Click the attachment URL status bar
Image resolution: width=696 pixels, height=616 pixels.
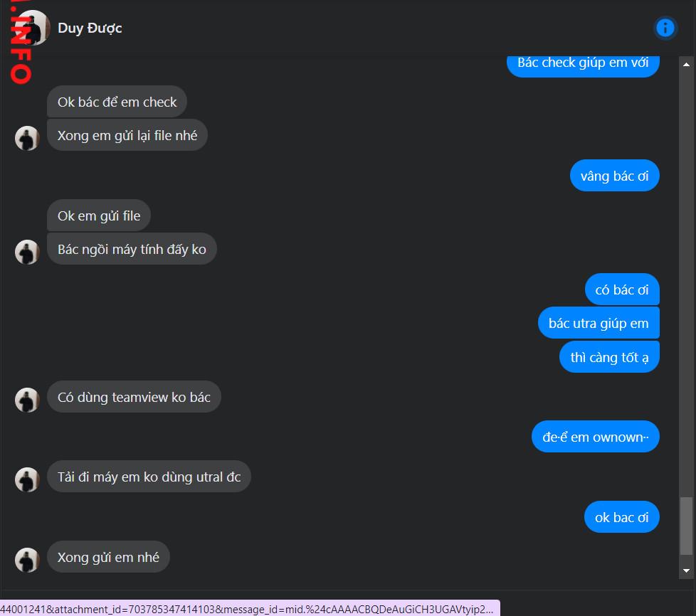250,608
